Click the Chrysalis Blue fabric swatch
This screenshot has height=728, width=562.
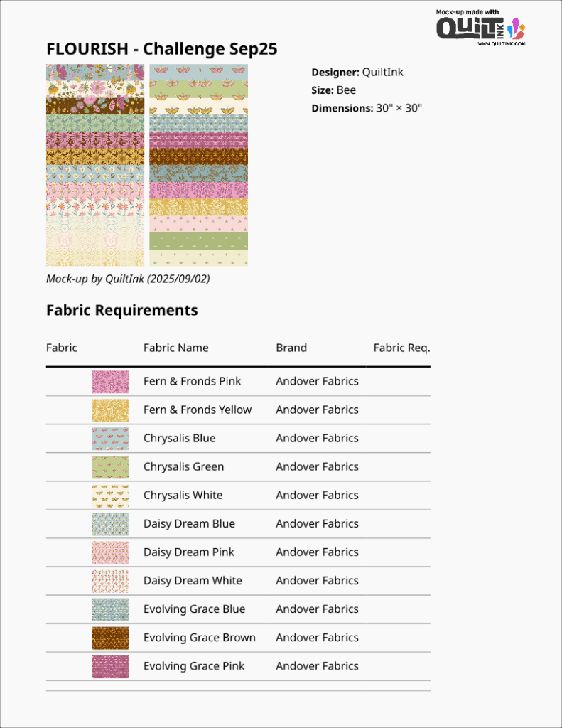110,439
